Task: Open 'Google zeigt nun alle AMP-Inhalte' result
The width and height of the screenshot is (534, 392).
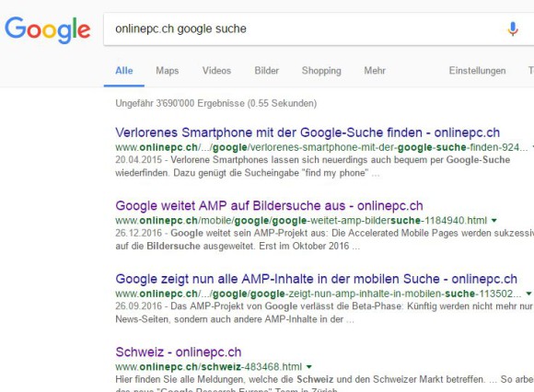Action: click(316, 279)
